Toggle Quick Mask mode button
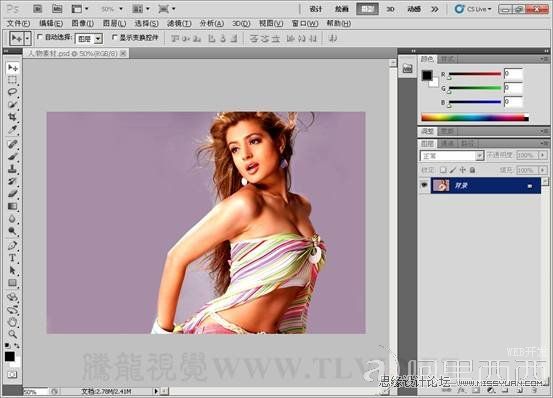The width and height of the screenshot is (553, 398). 12,374
